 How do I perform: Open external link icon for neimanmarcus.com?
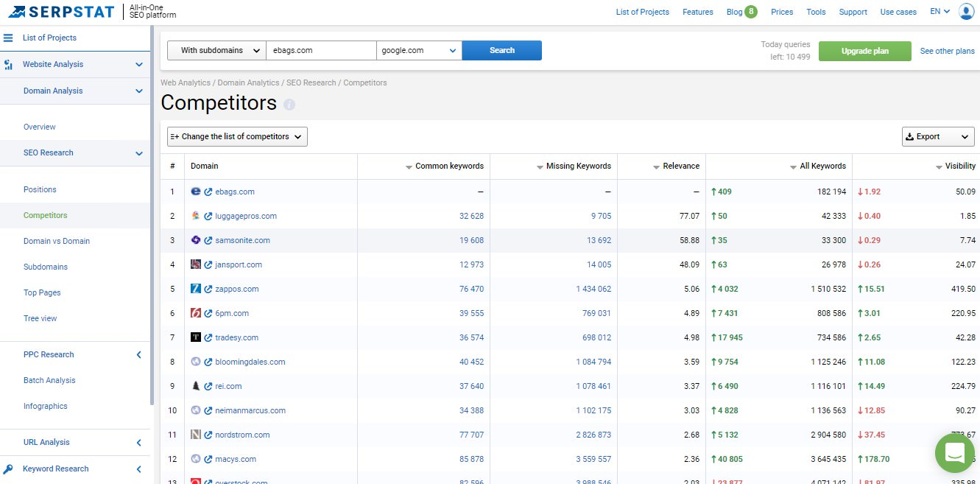[208, 411]
